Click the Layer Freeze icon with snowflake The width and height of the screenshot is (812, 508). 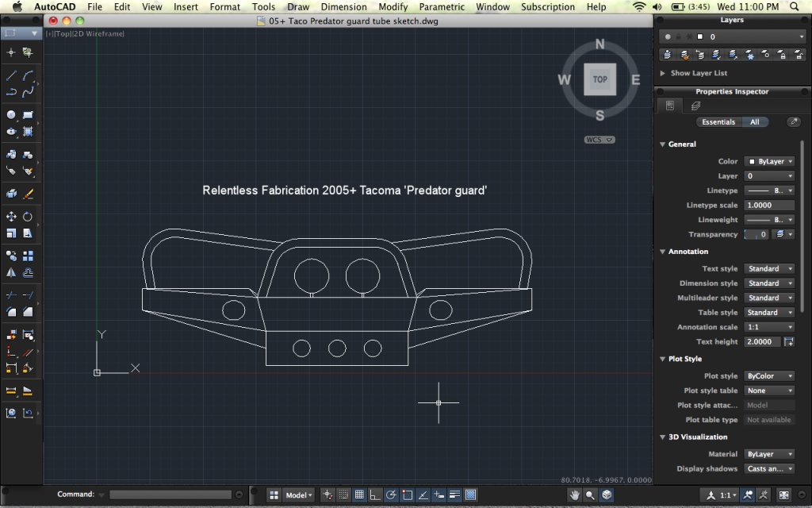tap(749, 55)
